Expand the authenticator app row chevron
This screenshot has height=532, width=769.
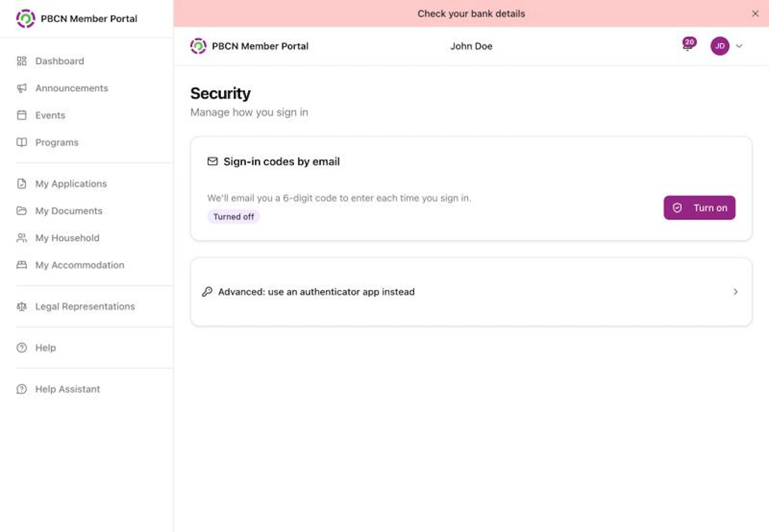point(735,292)
